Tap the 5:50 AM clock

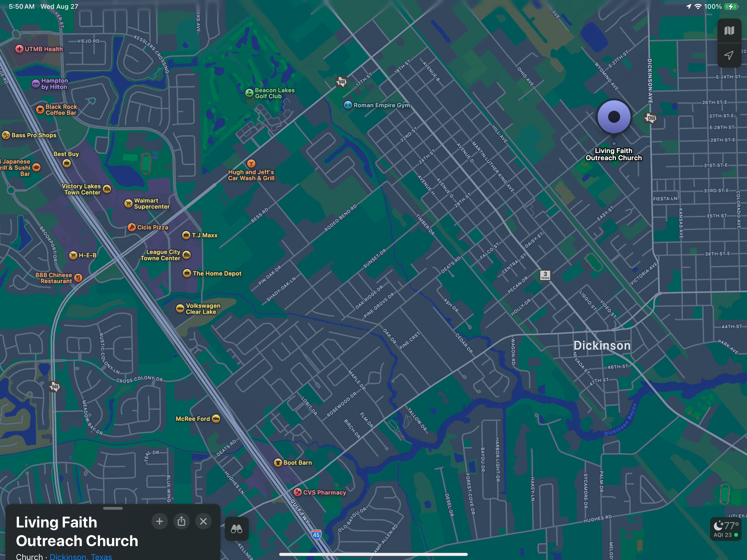point(22,6)
